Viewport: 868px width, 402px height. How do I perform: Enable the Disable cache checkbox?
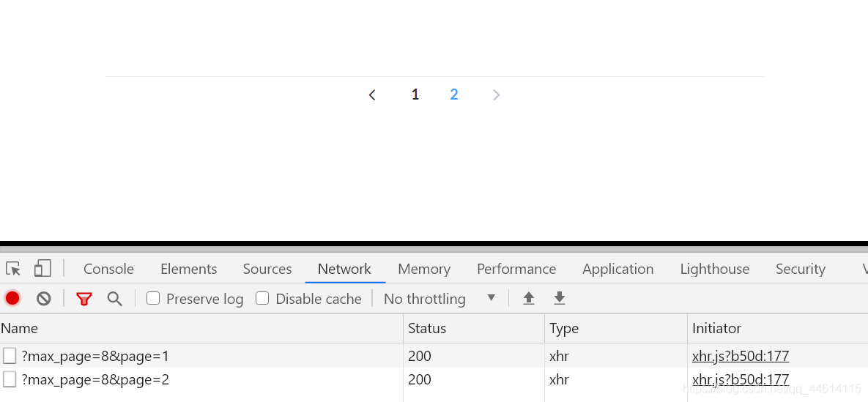click(x=262, y=298)
